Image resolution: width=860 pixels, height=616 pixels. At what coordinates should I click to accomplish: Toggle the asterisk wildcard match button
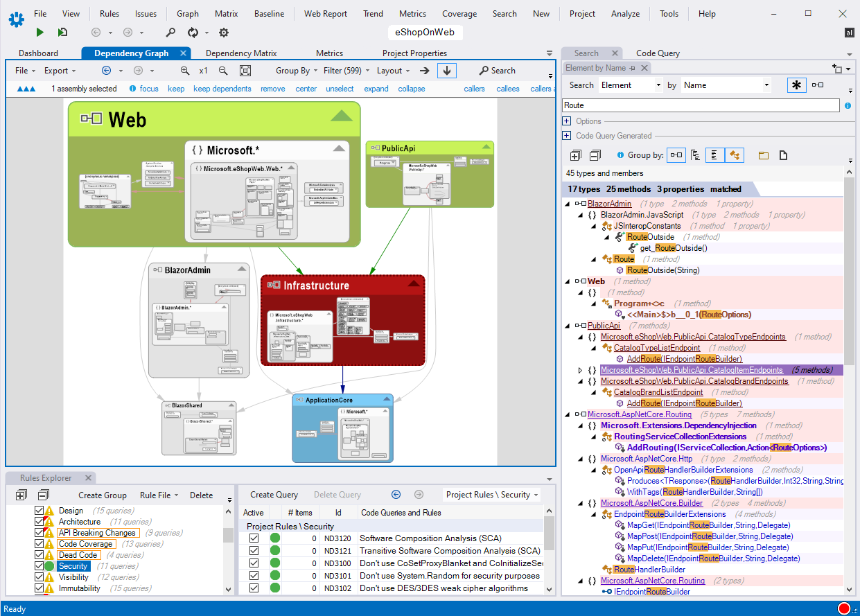(x=796, y=85)
